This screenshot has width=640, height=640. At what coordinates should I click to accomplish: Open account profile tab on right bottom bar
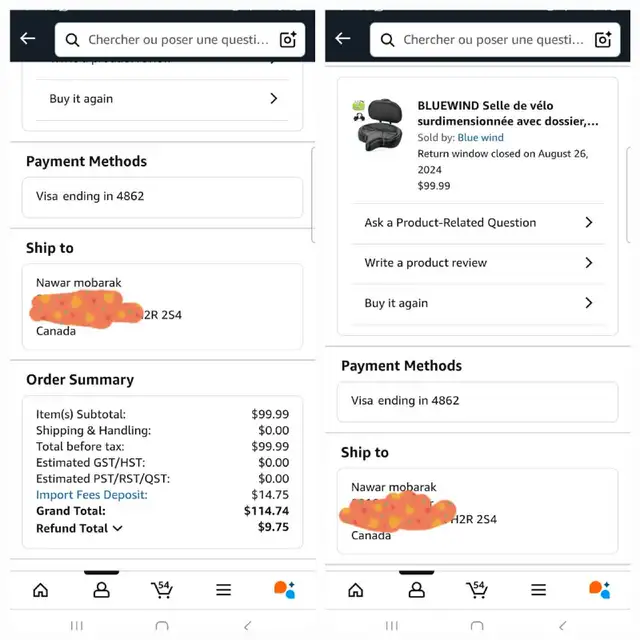click(416, 590)
